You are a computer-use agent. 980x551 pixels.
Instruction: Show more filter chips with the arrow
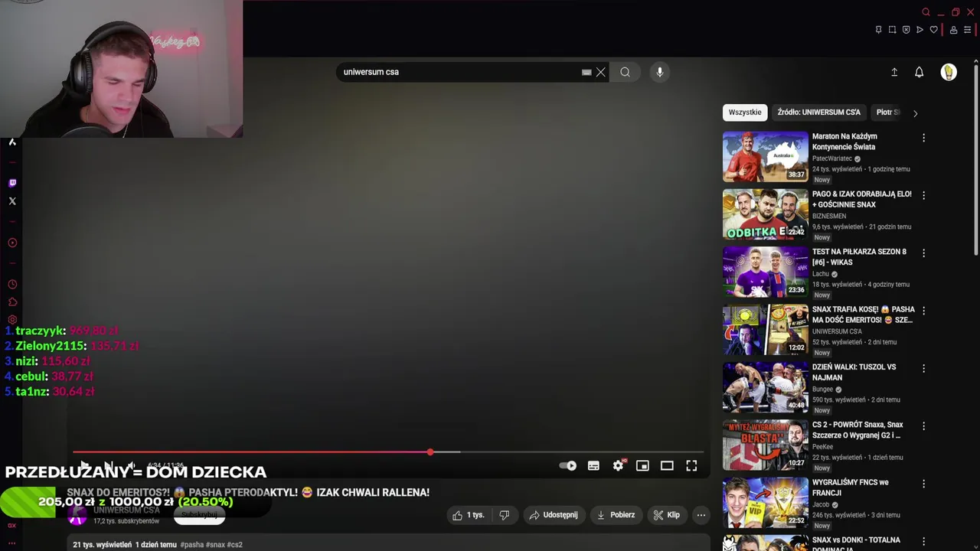[915, 113]
